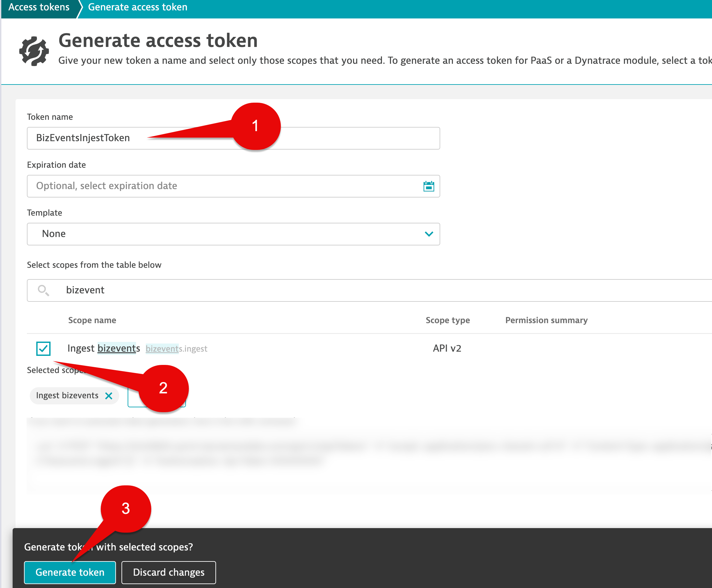This screenshot has height=588, width=712.
Task: Expand the Template dropdown arrow
Action: (429, 234)
